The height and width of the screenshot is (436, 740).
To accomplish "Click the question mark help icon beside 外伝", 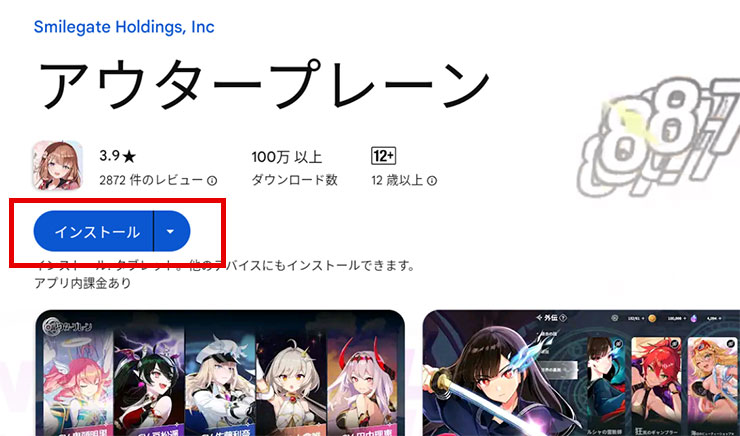I will click(563, 318).
